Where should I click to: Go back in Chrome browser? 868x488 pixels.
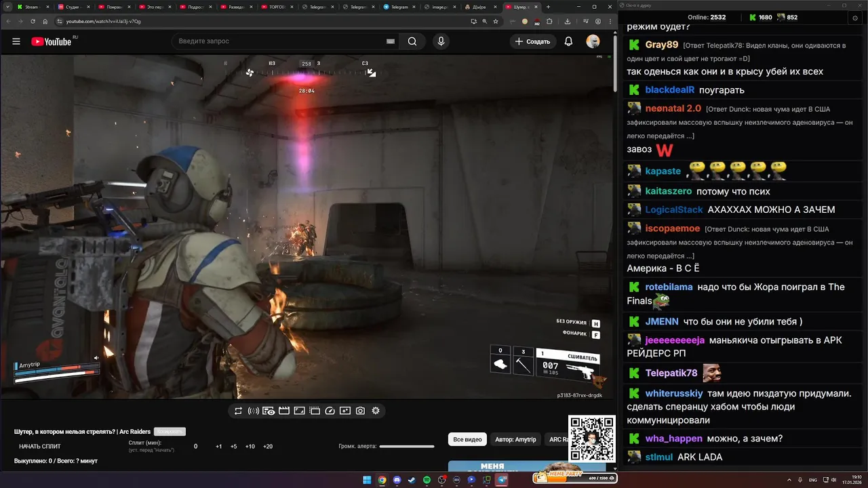8,21
